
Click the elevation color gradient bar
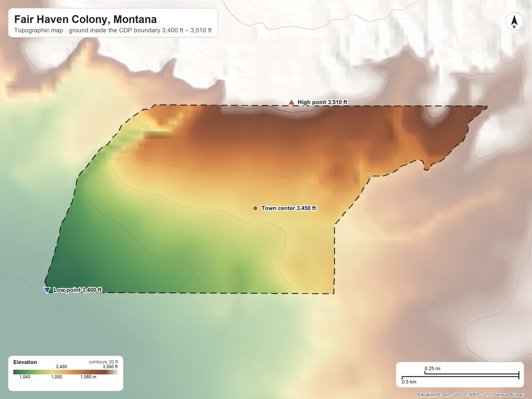pyautogui.click(x=66, y=372)
